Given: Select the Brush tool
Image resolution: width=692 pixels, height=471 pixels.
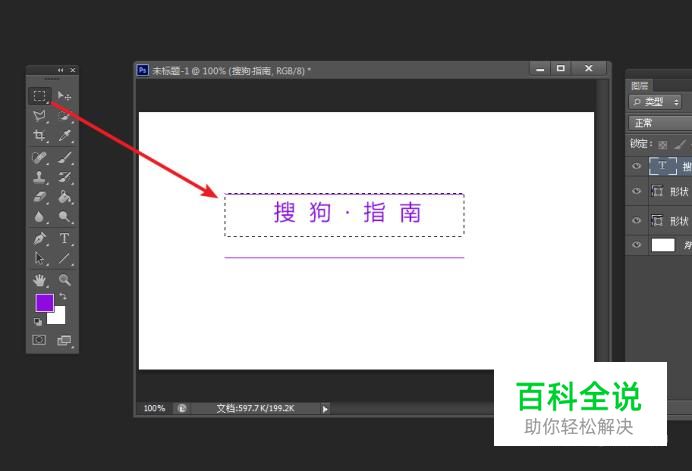Looking at the screenshot, I should point(64,158).
